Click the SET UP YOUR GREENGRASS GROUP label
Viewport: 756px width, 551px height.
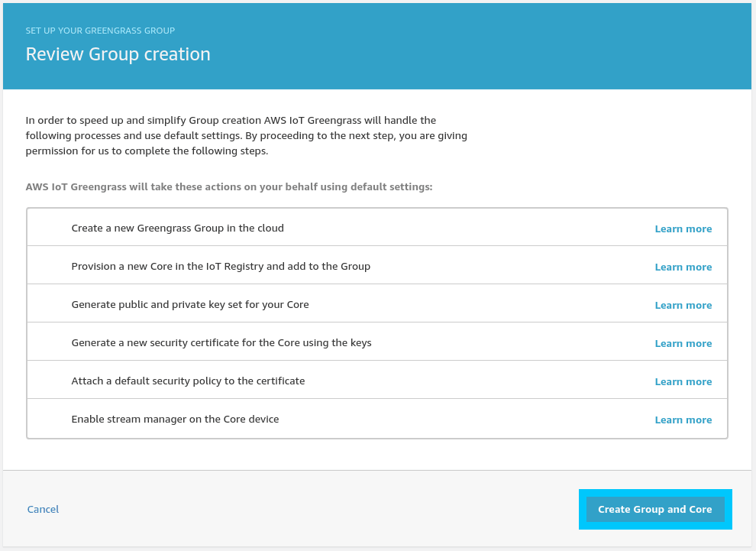pos(101,31)
